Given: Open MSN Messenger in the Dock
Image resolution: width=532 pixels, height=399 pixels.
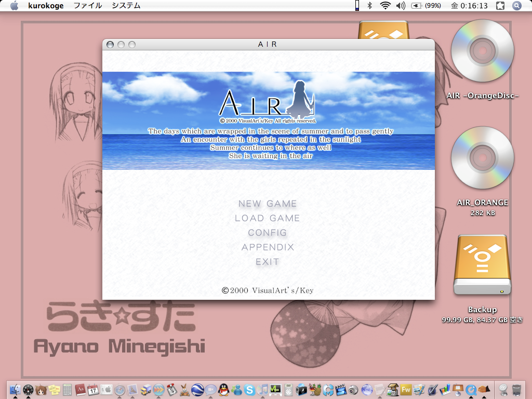Looking at the screenshot, I should (236, 390).
